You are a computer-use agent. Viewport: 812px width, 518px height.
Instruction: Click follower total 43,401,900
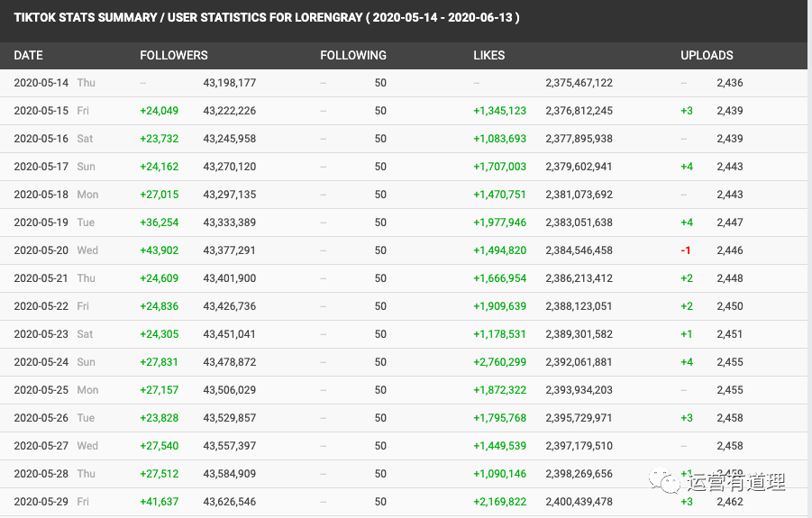coord(230,278)
